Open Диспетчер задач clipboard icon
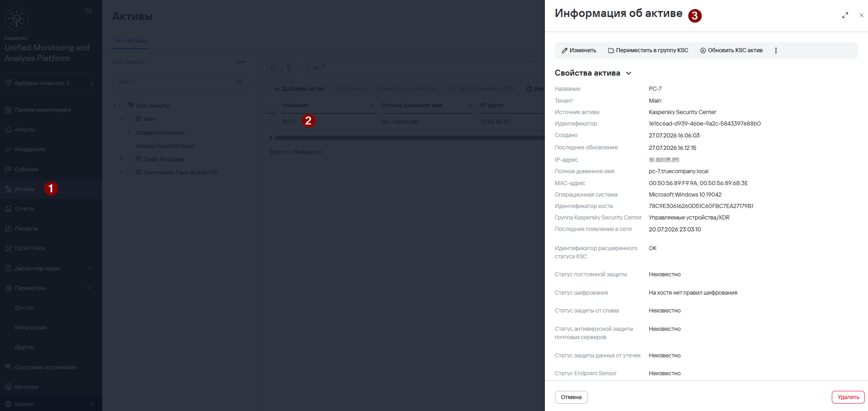 tap(8, 268)
